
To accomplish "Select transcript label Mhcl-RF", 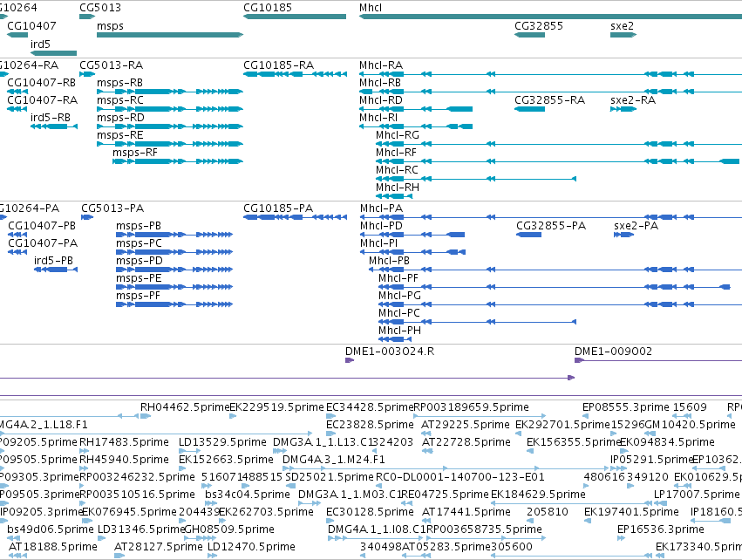I will tap(396, 153).
